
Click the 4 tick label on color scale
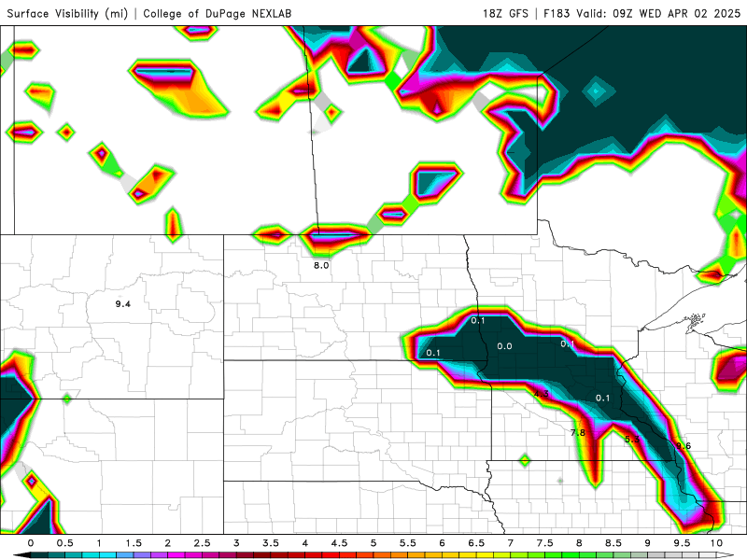[305, 543]
